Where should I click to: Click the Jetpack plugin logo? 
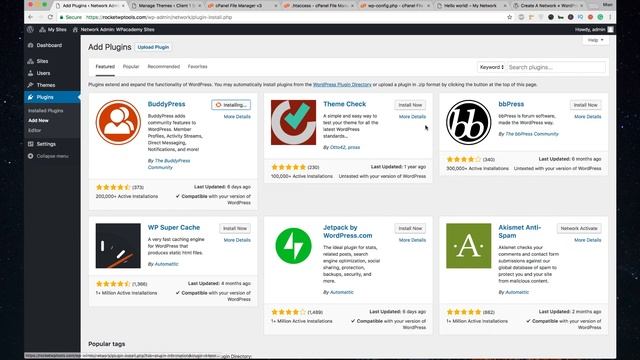click(293, 246)
